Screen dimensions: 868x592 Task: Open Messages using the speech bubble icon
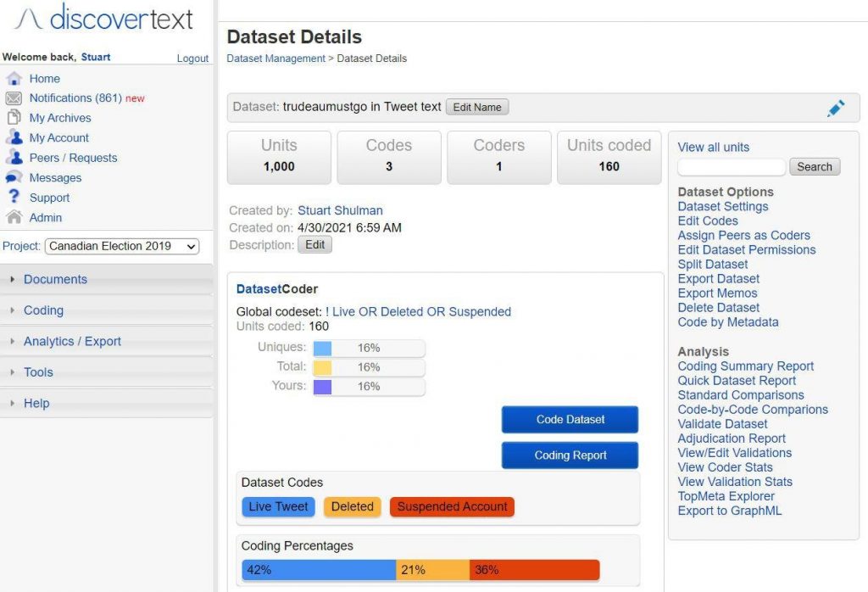15,177
